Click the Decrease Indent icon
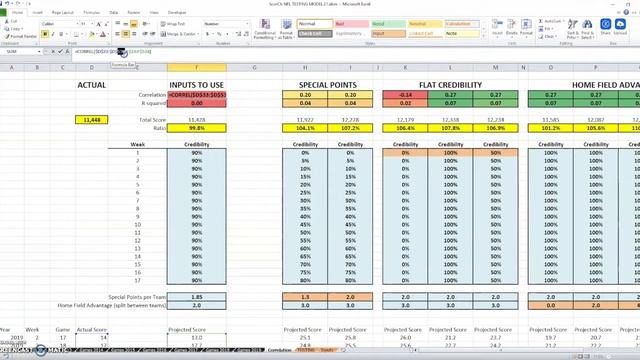Viewport: 640px width, 360px height. pos(145,34)
